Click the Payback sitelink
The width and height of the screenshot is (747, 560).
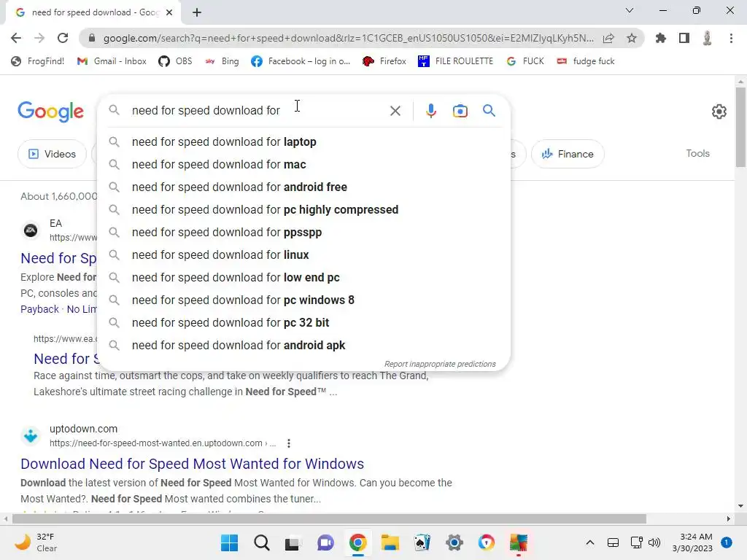[39, 309]
